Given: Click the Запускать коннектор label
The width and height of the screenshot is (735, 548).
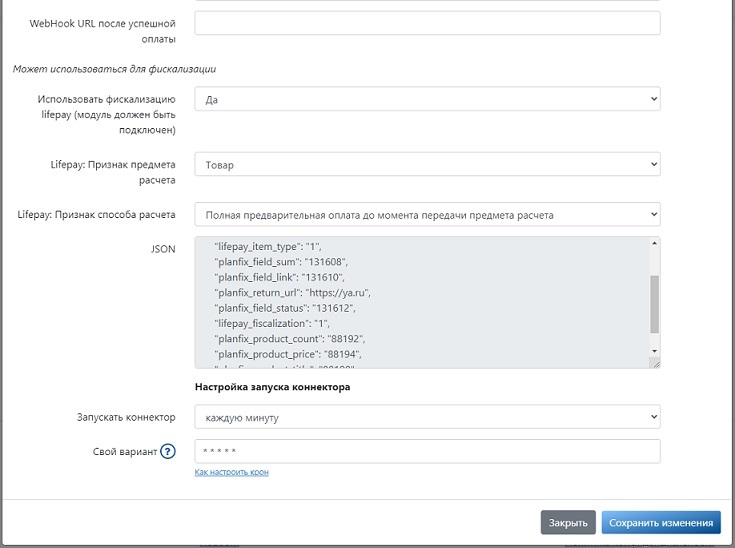Looking at the screenshot, I should click(126, 417).
